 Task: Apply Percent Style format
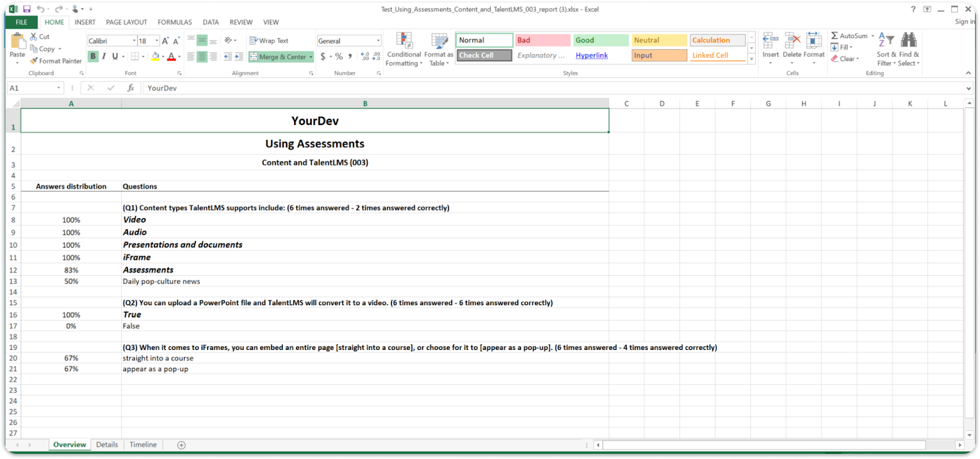coord(339,56)
